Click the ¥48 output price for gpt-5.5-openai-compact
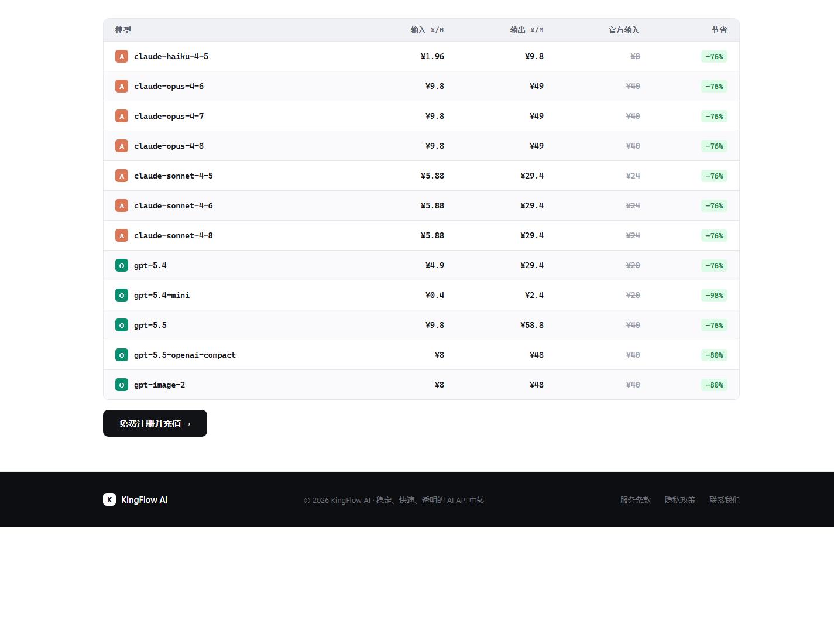 (537, 355)
